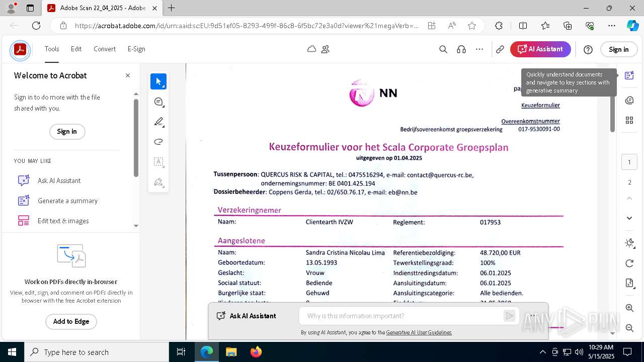The image size is (644, 362).
Task: Reload the browser page
Action: [36, 26]
